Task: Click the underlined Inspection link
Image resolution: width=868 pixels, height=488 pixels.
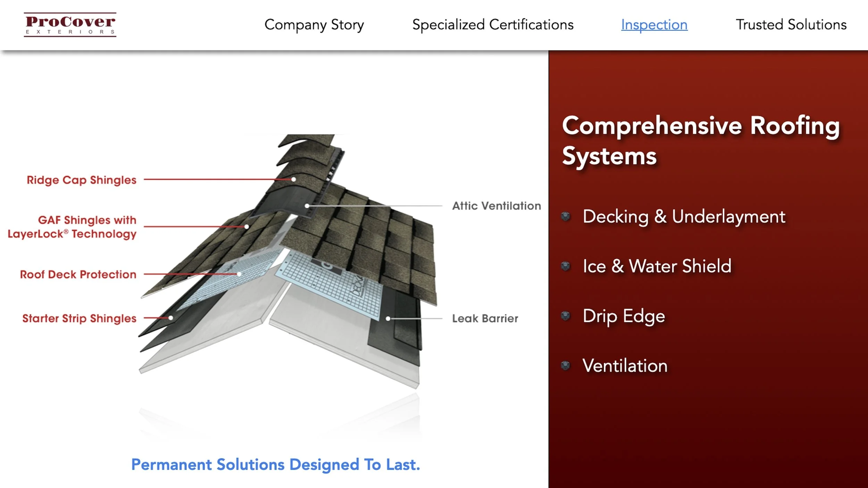Action: (x=654, y=25)
